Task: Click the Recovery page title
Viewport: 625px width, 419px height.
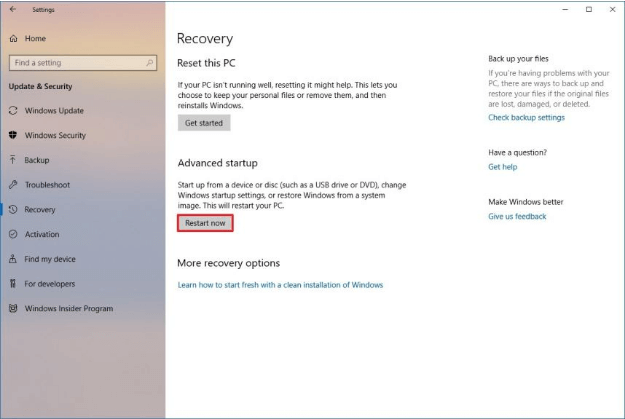Action: [x=205, y=38]
